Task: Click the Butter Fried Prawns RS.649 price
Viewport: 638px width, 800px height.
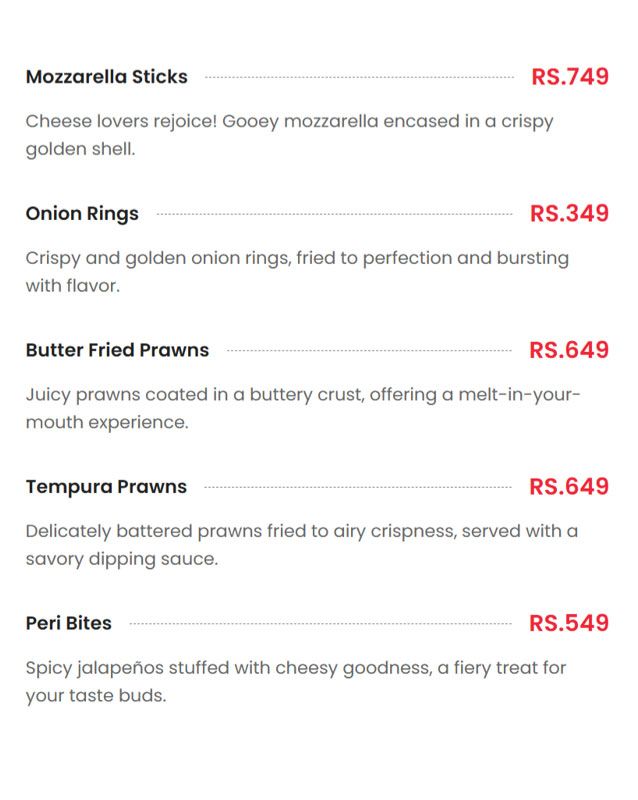Action: (569, 350)
